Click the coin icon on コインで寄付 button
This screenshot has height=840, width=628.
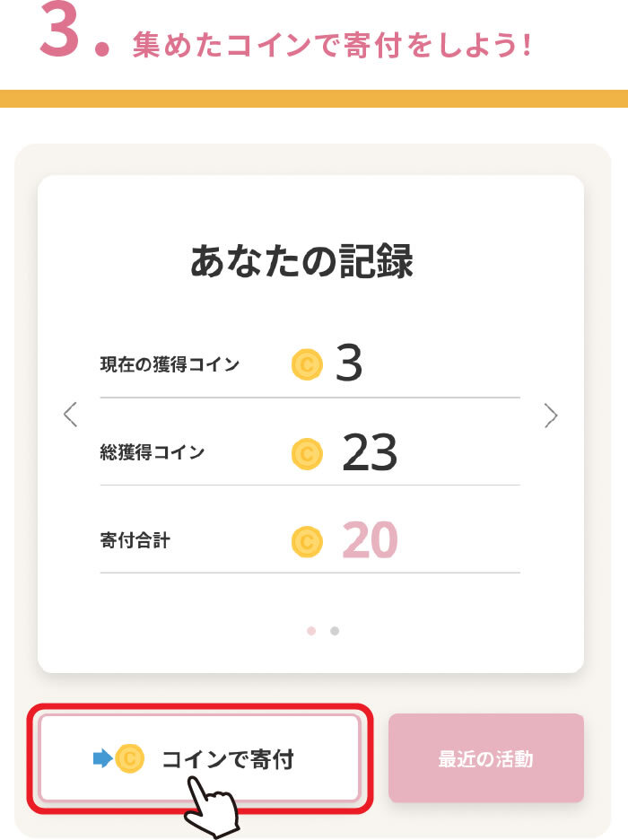130,759
